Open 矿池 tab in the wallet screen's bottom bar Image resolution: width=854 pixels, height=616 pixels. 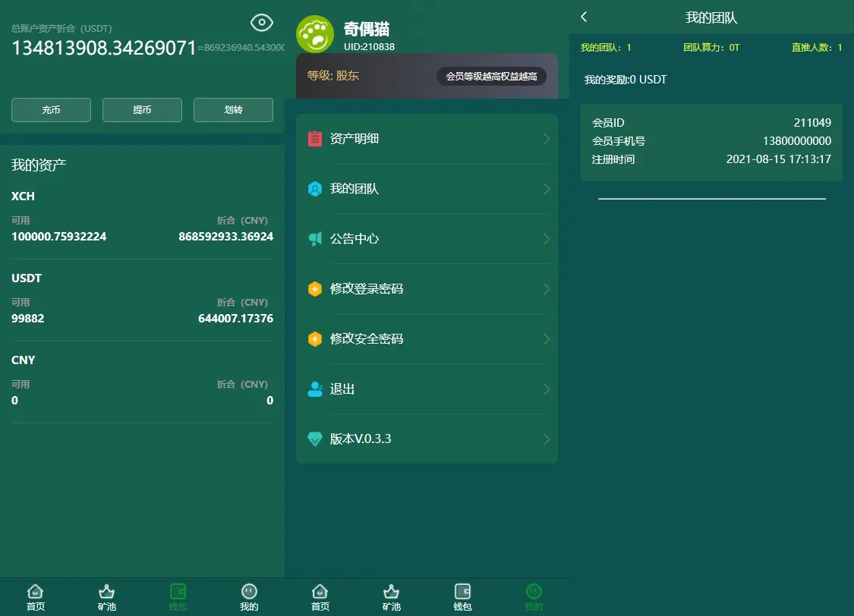click(x=107, y=597)
